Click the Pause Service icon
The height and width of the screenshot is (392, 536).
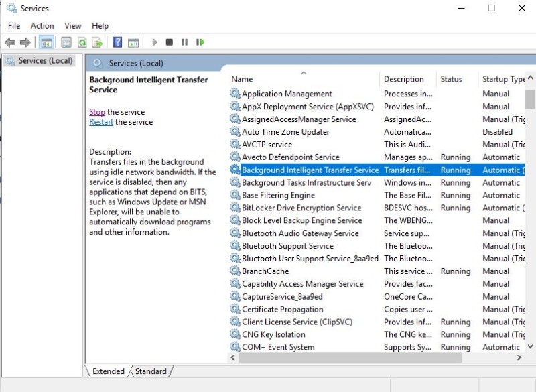(184, 42)
